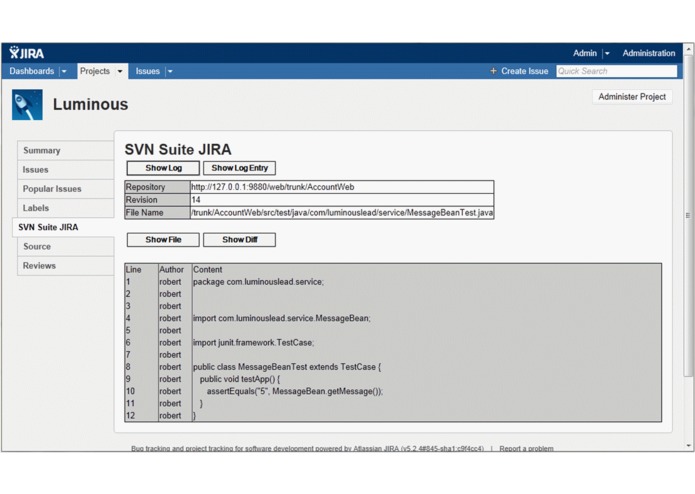Click the Repository URL field
The image size is (695, 494).
point(342,187)
